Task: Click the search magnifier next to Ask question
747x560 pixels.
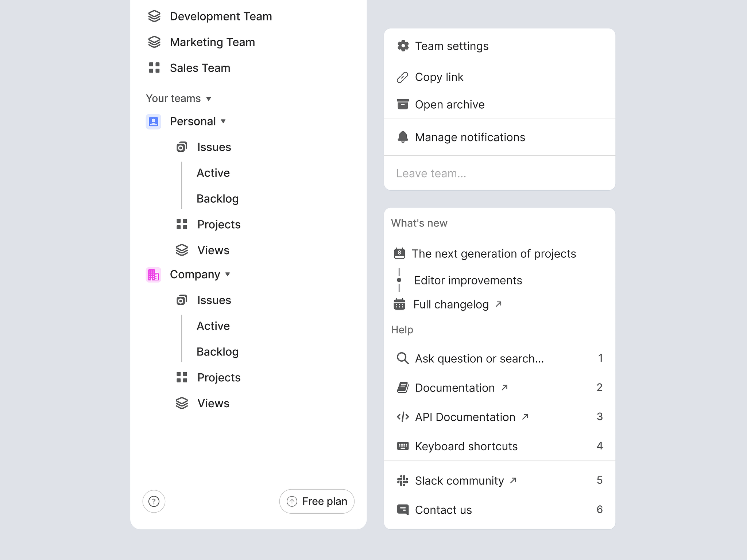Action: pyautogui.click(x=403, y=358)
